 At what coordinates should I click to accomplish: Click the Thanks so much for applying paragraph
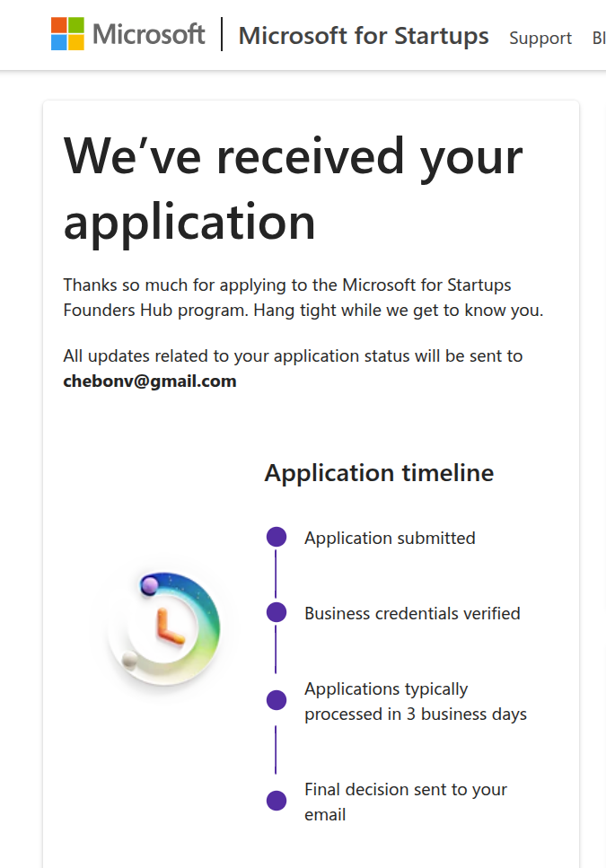(x=303, y=297)
